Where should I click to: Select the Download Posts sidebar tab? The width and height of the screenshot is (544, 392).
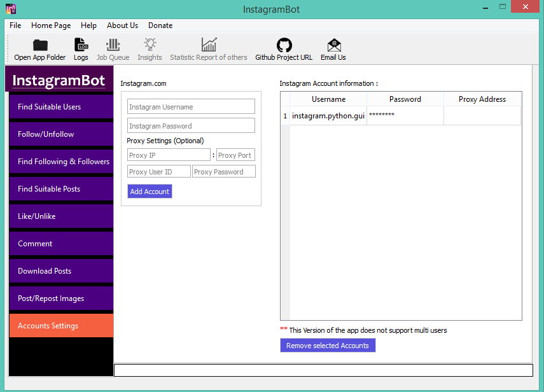tap(61, 271)
